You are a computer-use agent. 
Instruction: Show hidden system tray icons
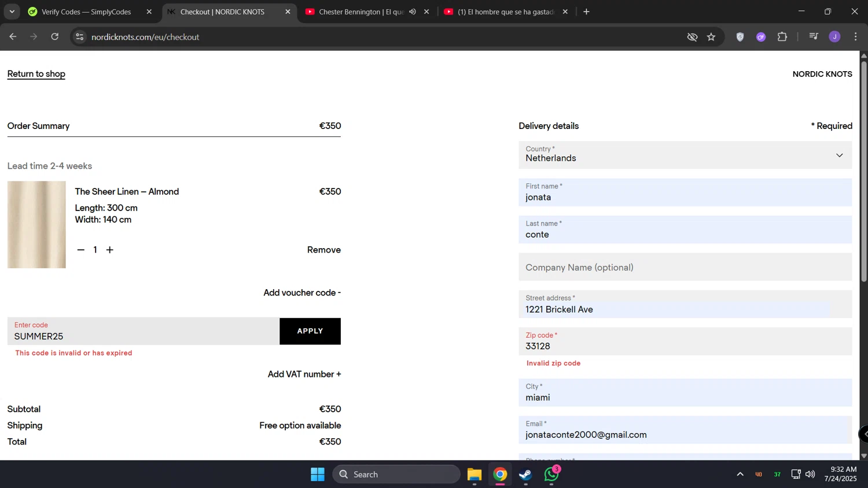(x=740, y=475)
